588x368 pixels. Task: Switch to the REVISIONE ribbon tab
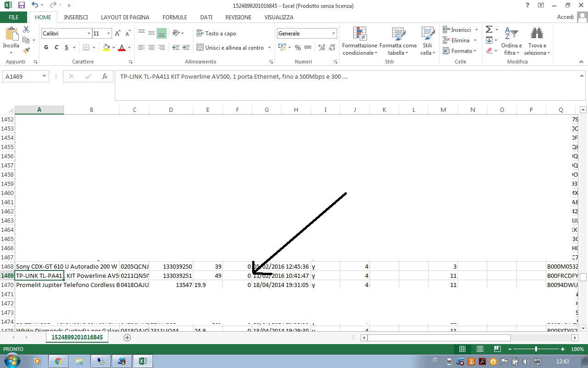pyautogui.click(x=238, y=17)
